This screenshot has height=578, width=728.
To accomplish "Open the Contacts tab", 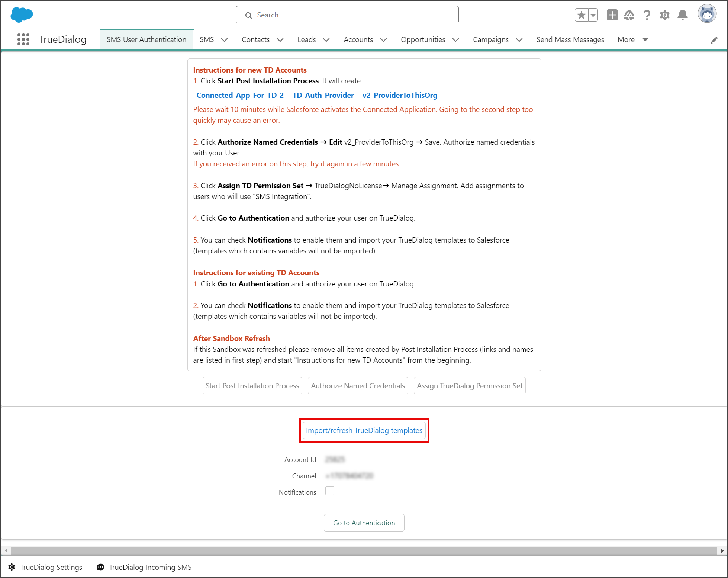I will point(255,39).
